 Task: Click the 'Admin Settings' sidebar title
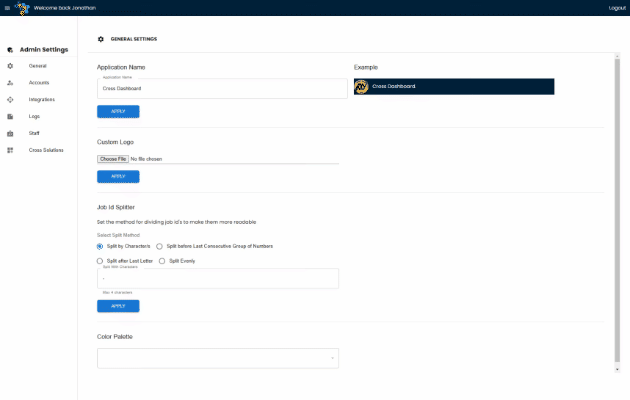pyautogui.click(x=44, y=50)
